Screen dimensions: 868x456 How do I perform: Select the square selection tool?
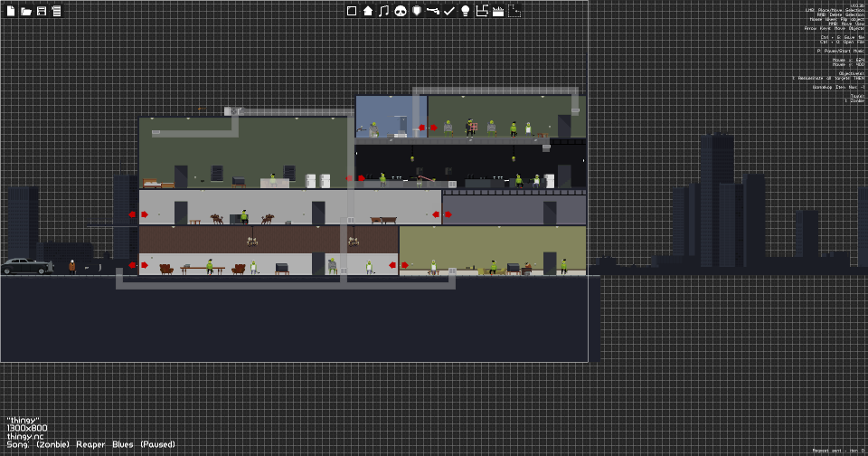(x=352, y=11)
